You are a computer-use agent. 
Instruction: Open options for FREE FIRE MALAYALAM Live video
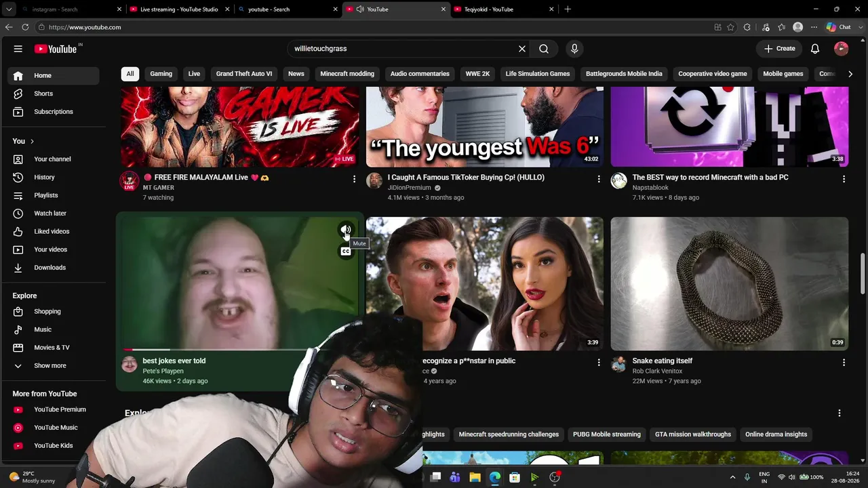tap(354, 179)
